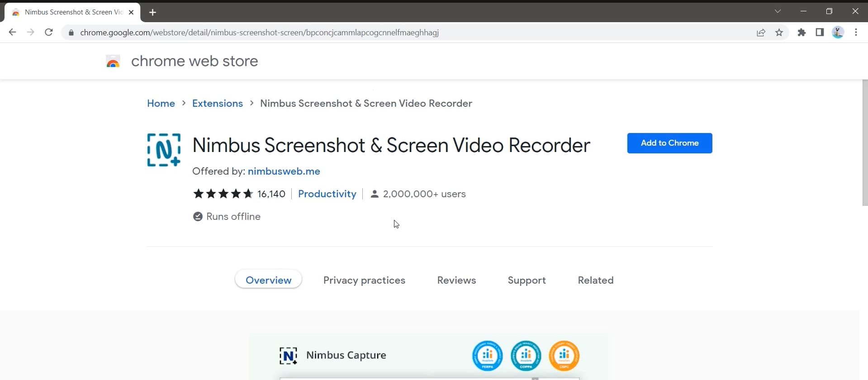
Task: Visit the nimbusweb.me publisher link
Action: tap(284, 171)
